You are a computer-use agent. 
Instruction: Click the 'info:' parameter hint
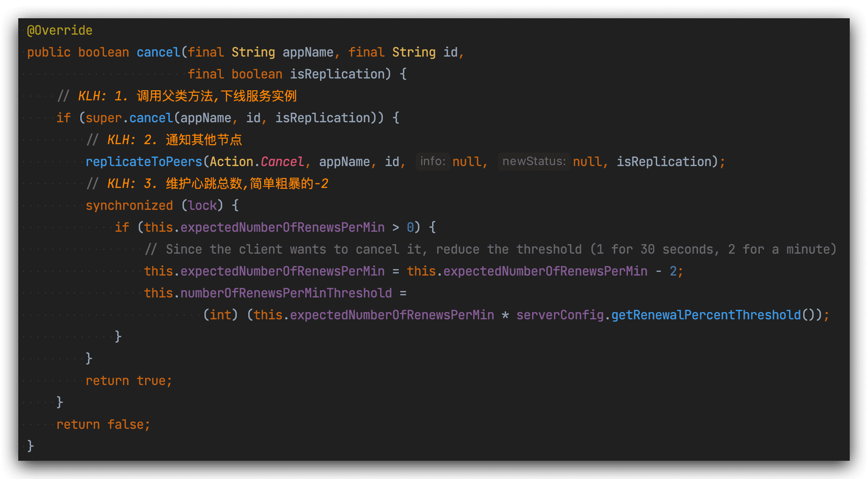[432, 161]
